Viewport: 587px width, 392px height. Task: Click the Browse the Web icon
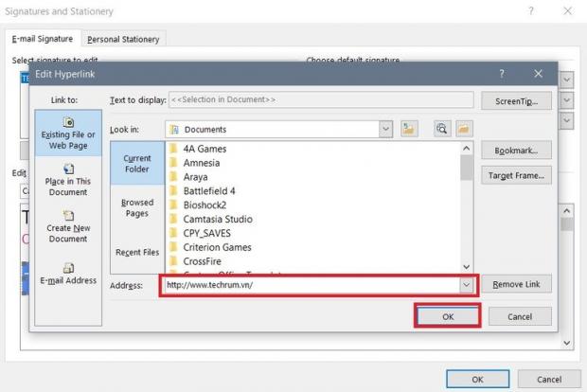[x=442, y=129]
